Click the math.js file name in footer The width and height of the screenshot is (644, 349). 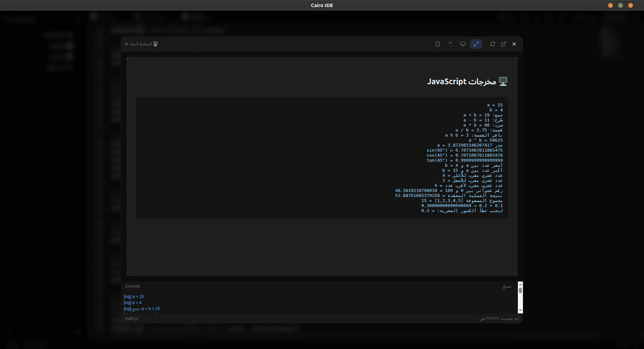coord(131,318)
